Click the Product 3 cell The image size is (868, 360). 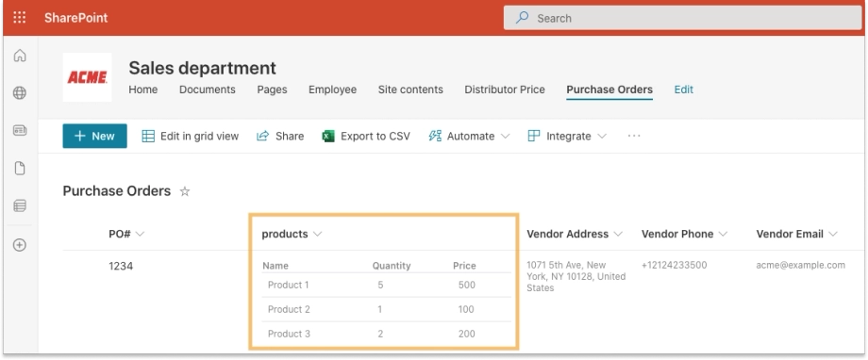pyautogui.click(x=289, y=334)
